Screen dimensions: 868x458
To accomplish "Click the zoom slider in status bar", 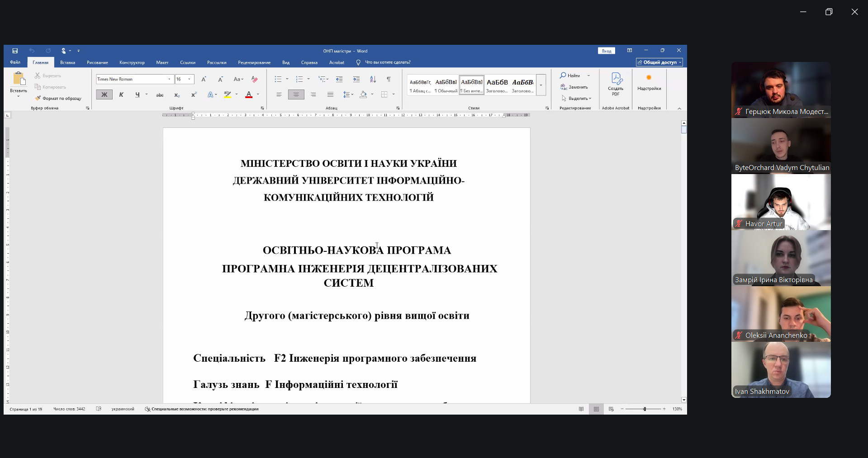I will [644, 409].
